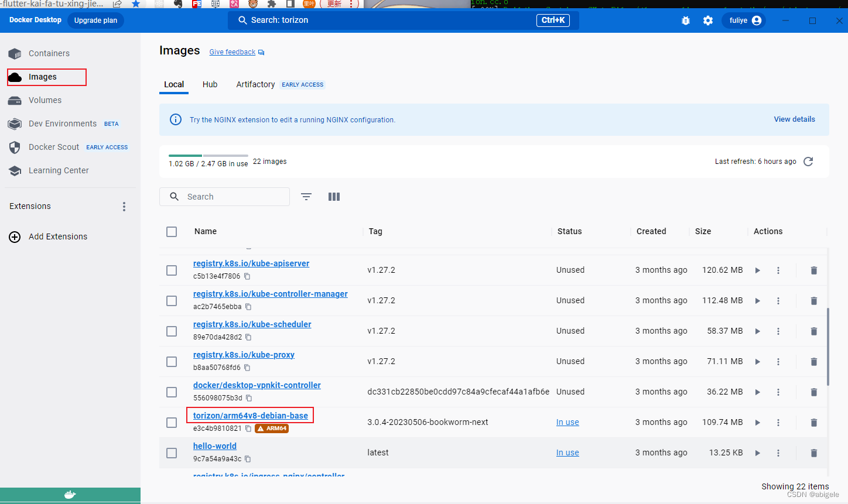This screenshot has height=504, width=848.
Task: Open Dev Environments in sidebar
Action: tap(63, 124)
